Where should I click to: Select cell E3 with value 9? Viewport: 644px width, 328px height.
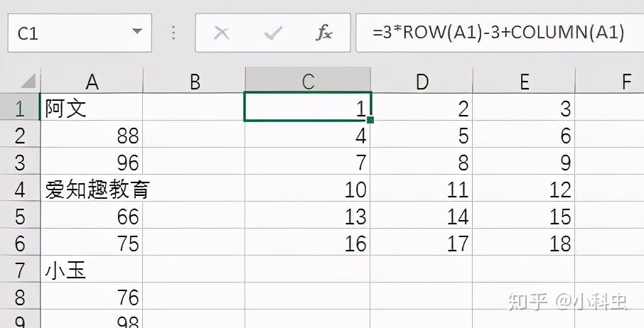click(x=524, y=161)
